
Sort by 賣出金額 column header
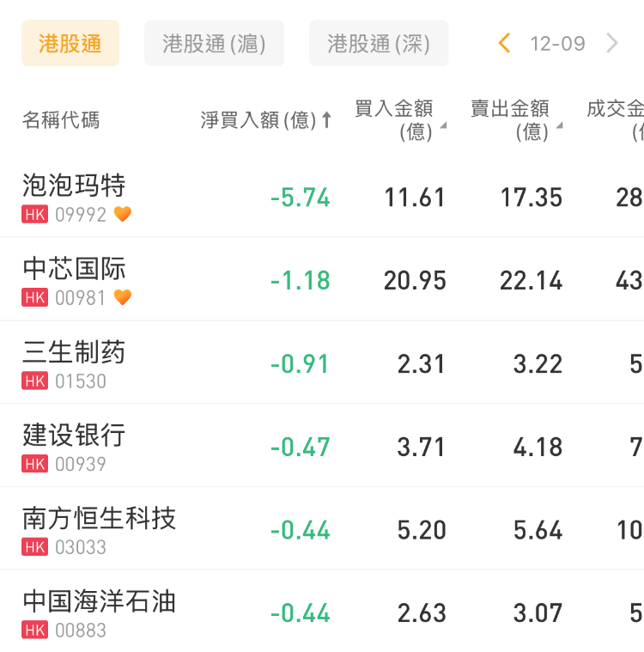pyautogui.click(x=514, y=119)
